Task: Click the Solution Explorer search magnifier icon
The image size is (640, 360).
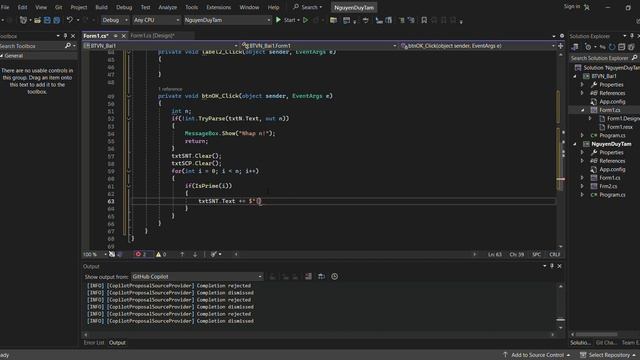Action: (634, 58)
